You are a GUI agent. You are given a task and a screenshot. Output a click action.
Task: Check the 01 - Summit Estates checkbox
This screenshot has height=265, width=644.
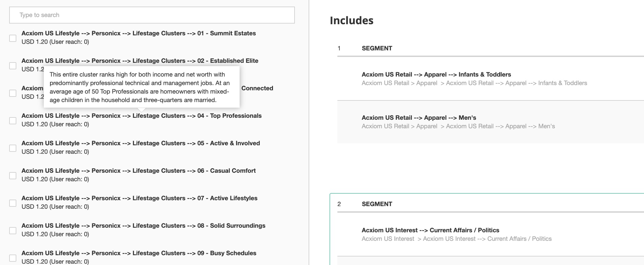click(x=13, y=38)
